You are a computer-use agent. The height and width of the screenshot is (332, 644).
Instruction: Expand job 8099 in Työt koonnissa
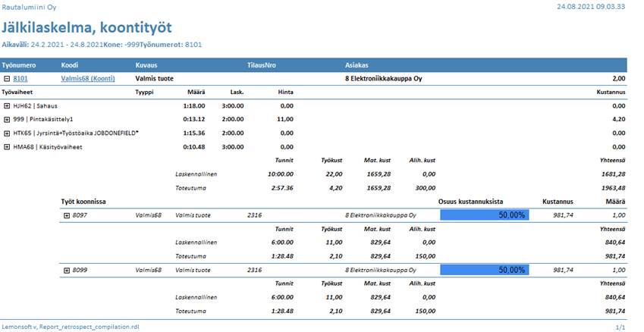[67, 270]
